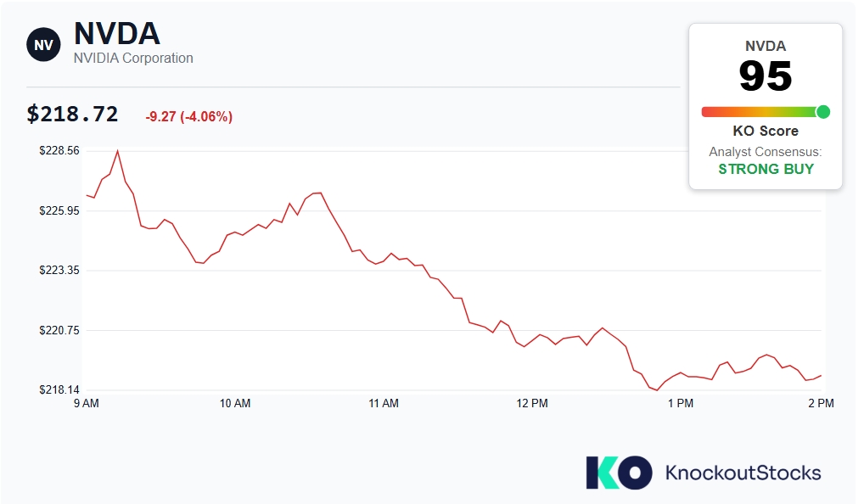This screenshot has height=504, width=864.
Task: Click the $223.35 y-axis label
Action: pyautogui.click(x=59, y=270)
